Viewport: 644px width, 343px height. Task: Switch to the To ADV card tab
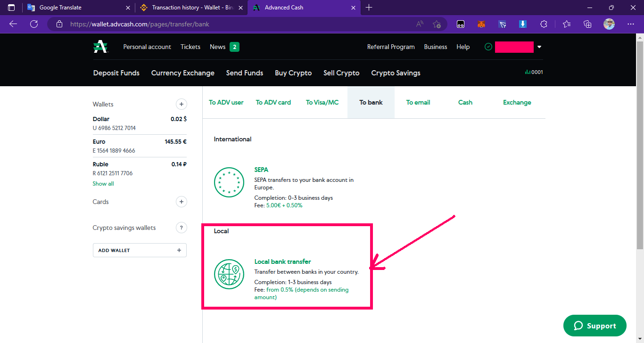point(273,102)
